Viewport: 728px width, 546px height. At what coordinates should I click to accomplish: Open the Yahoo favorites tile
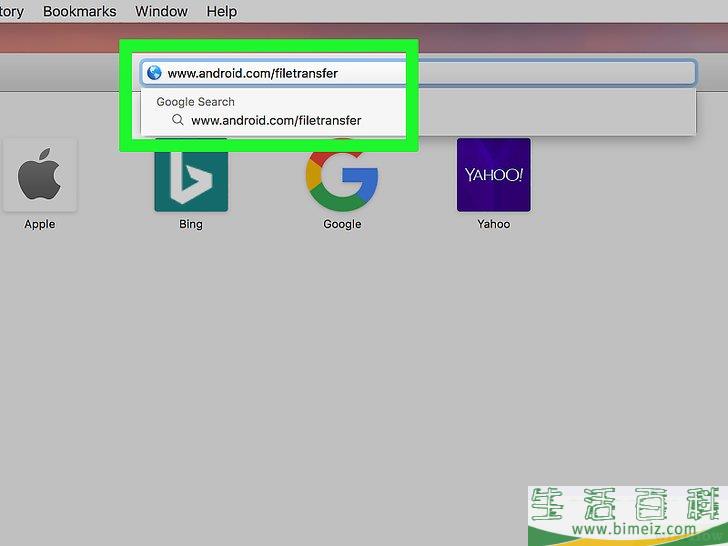pos(494,175)
